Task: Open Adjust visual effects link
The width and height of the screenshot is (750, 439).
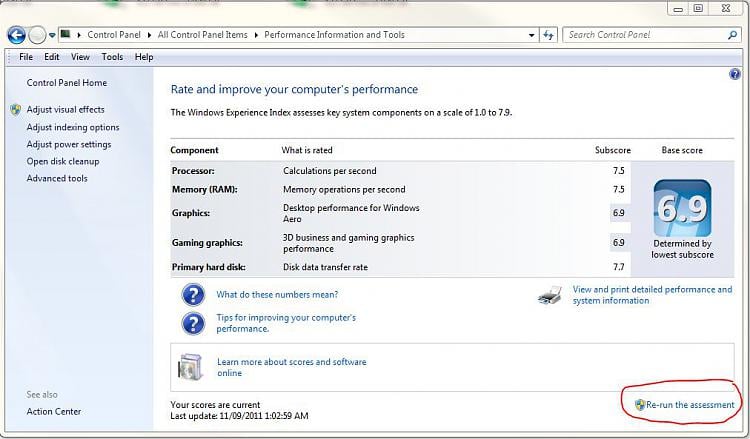Action: [66, 110]
